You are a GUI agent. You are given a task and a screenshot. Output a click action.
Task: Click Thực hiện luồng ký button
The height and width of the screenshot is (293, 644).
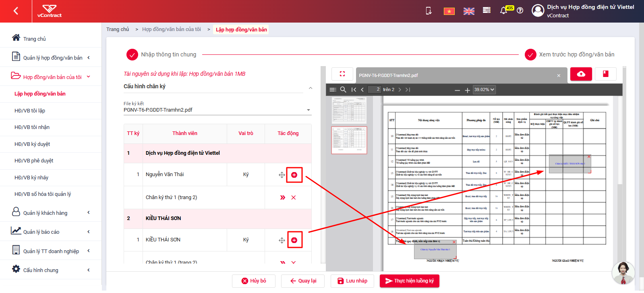[x=410, y=281]
